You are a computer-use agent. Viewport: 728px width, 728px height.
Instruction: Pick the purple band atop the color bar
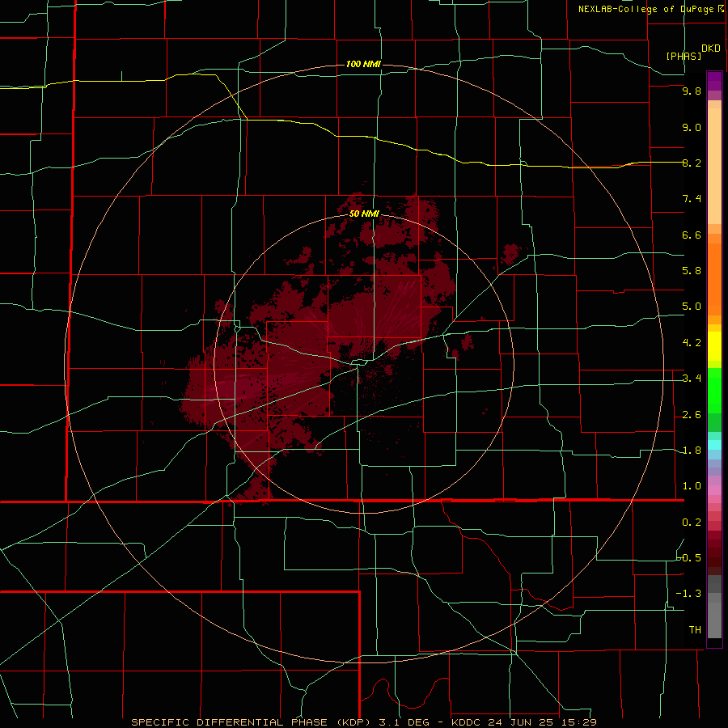[714, 81]
